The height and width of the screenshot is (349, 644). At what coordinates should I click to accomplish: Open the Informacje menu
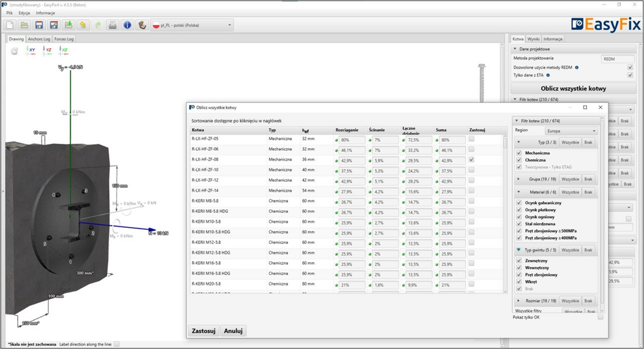point(45,13)
